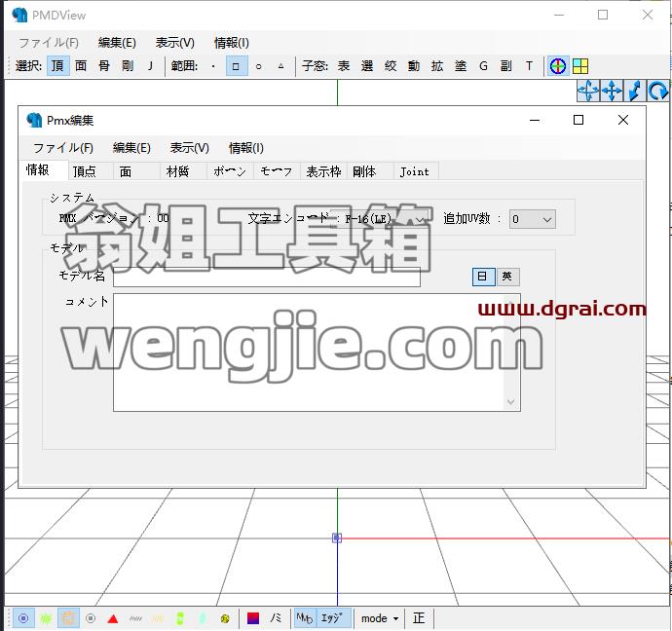672x631 pixels.
Task: Click the circular rotate view icon
Action: pyautogui.click(x=657, y=91)
